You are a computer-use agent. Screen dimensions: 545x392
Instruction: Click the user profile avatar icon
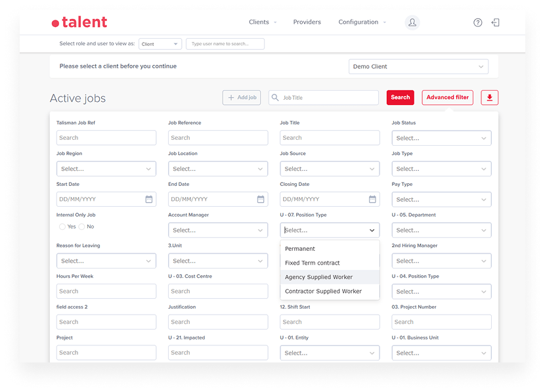point(412,22)
